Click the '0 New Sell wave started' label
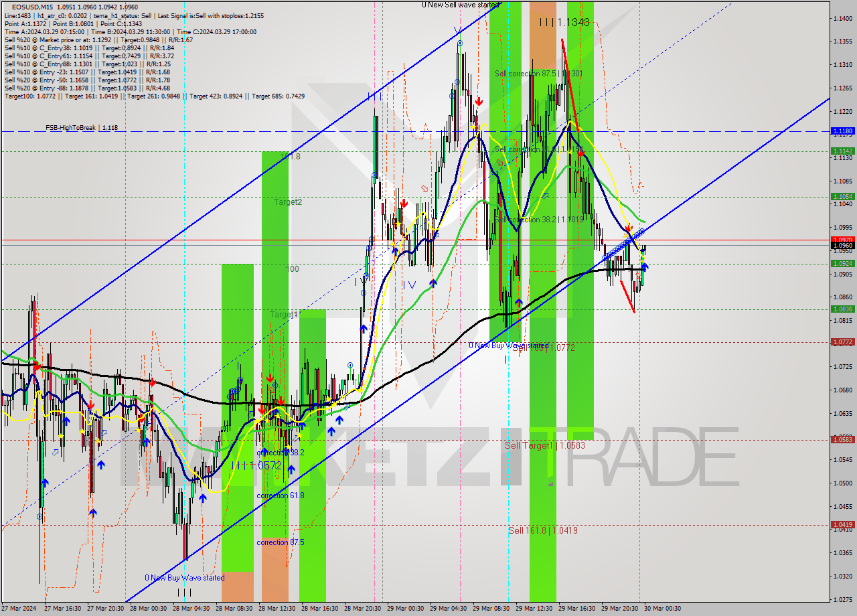The height and width of the screenshot is (616, 857). click(x=461, y=5)
